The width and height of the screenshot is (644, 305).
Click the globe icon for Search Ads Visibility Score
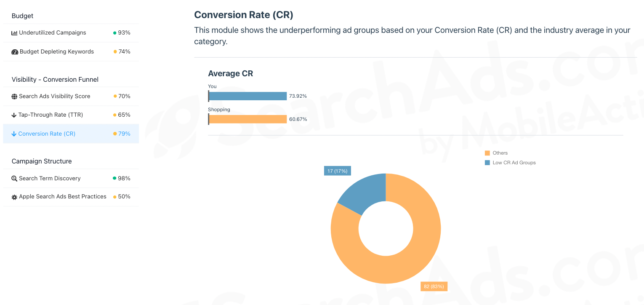point(14,96)
